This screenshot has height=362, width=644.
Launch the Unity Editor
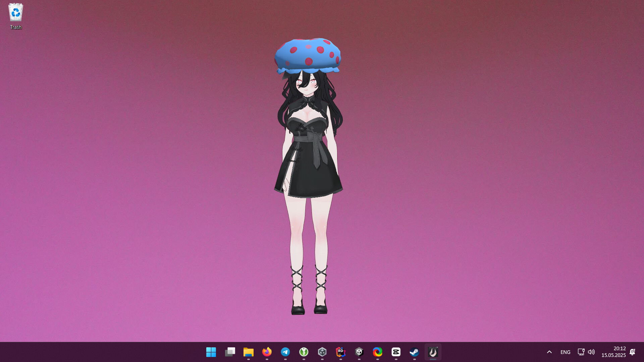click(360, 352)
